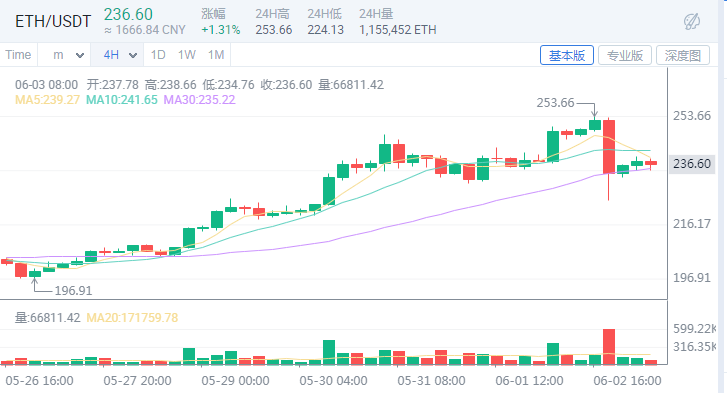Click the MA10:241.65 indicator label
Image resolution: width=727 pixels, height=393 pixels.
coord(121,100)
